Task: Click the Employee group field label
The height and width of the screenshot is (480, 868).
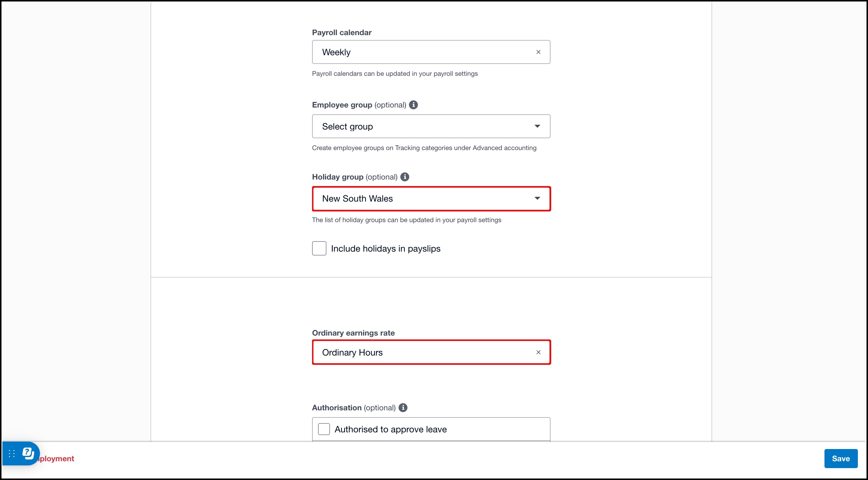Action: [342, 105]
